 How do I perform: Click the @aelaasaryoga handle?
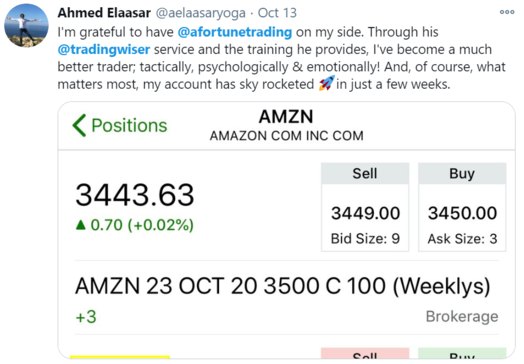[x=201, y=13]
